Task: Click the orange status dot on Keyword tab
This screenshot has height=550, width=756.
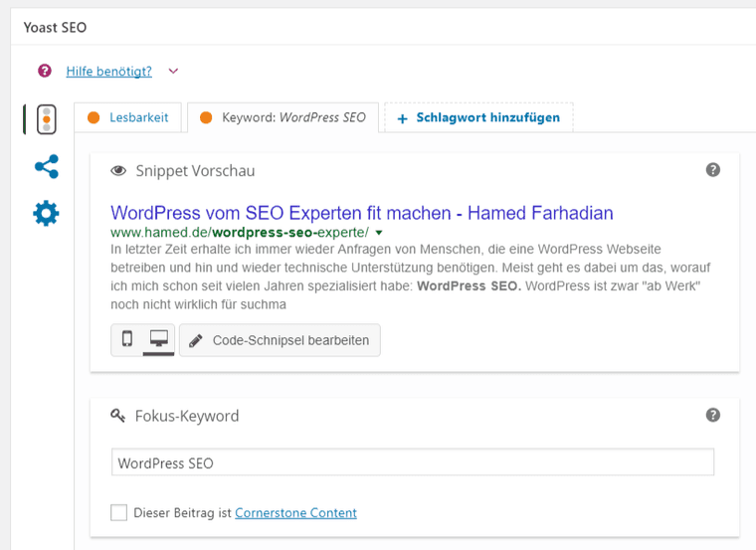Action: 206,117
